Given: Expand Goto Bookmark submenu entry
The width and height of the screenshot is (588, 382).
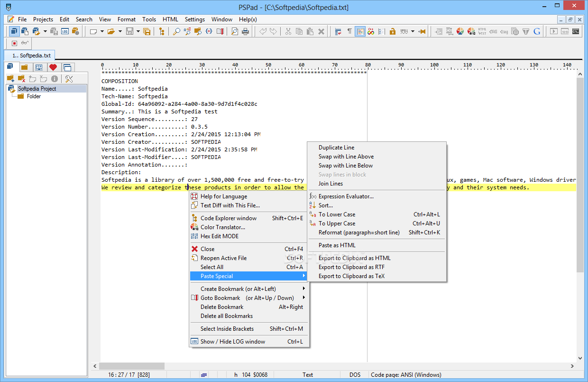Looking at the screenshot, I should tap(249, 298).
